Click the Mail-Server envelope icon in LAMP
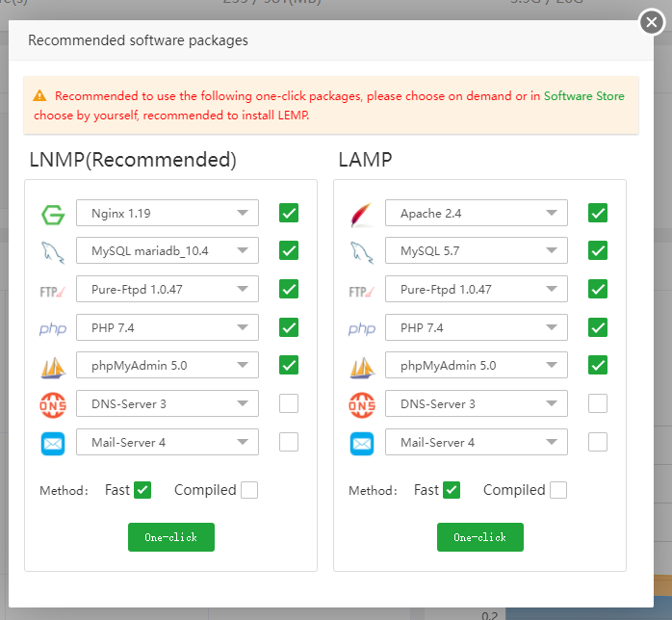This screenshot has width=672, height=620. (362, 444)
